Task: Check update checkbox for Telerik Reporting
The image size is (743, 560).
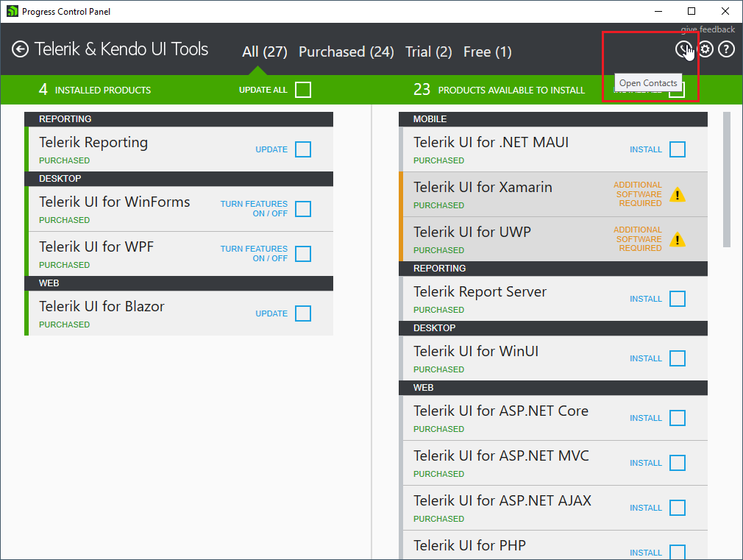Action: (x=303, y=149)
